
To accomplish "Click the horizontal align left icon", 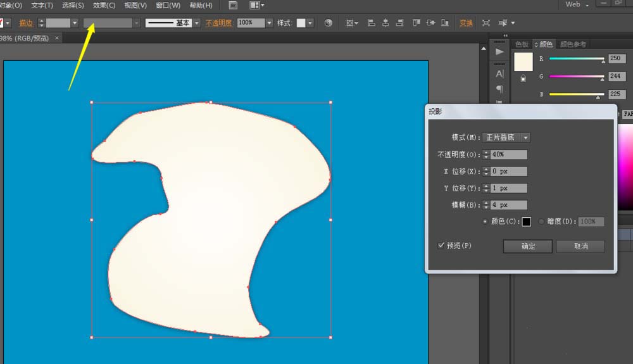I will tap(372, 23).
